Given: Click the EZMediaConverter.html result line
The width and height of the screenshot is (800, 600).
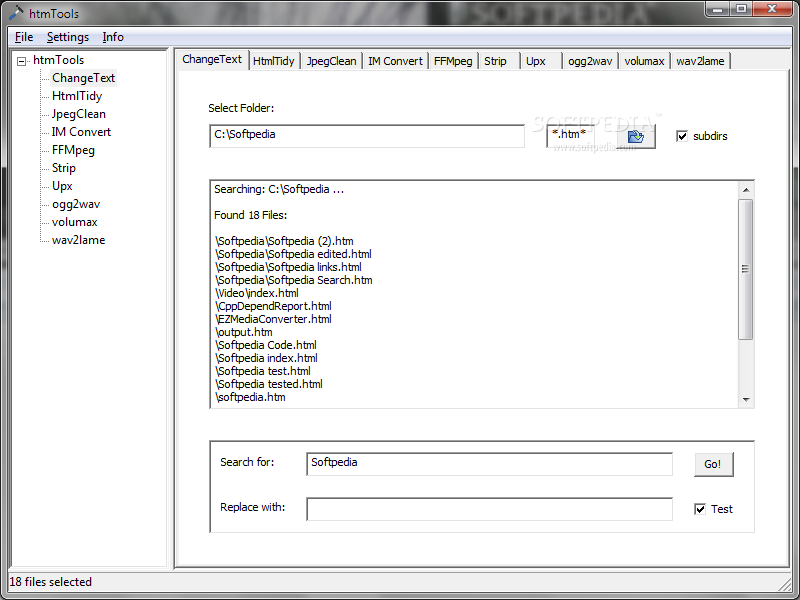Looking at the screenshot, I should pyautogui.click(x=273, y=319).
